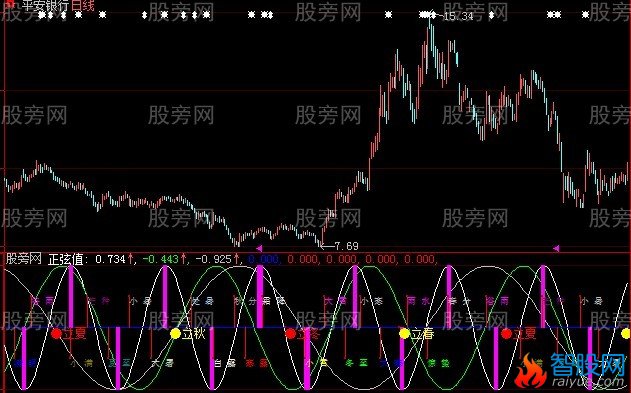631x393 pixels.
Task: Select the 雨水 solar term label
Action: 419,301
